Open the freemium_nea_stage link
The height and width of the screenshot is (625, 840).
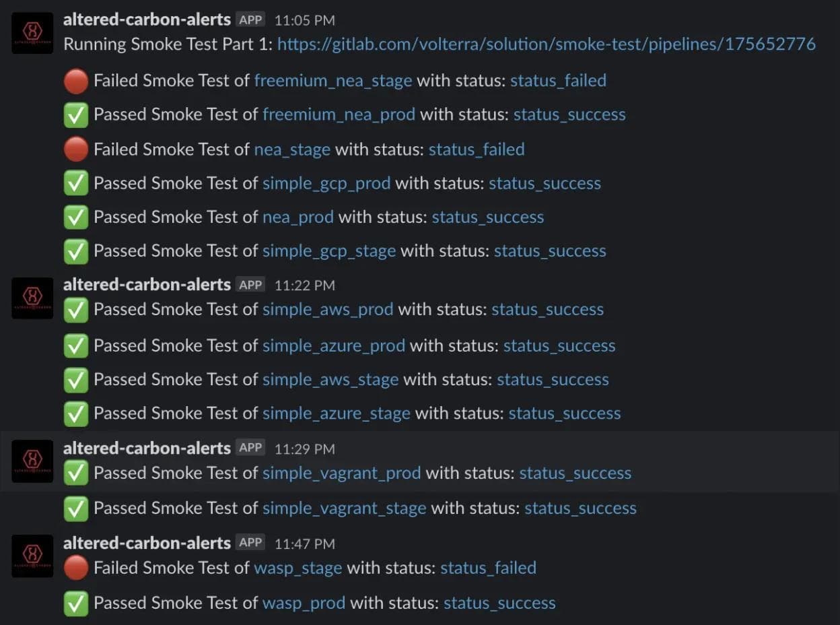(332, 79)
